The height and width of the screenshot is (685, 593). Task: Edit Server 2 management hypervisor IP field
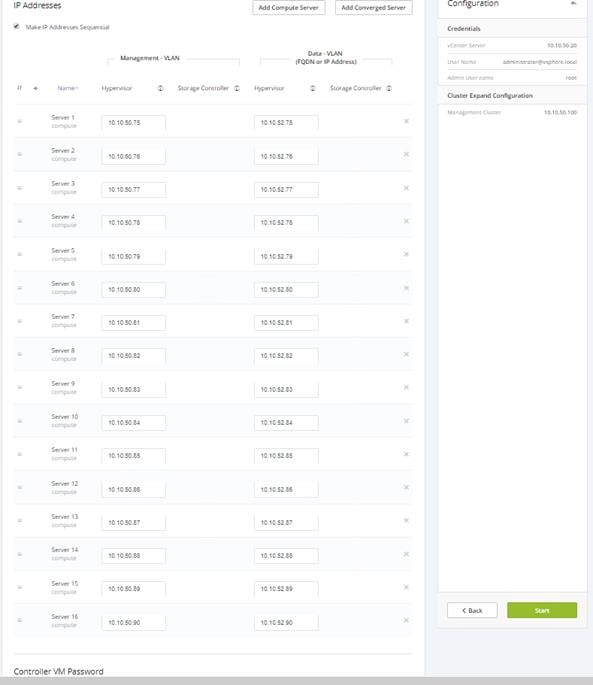click(134, 156)
